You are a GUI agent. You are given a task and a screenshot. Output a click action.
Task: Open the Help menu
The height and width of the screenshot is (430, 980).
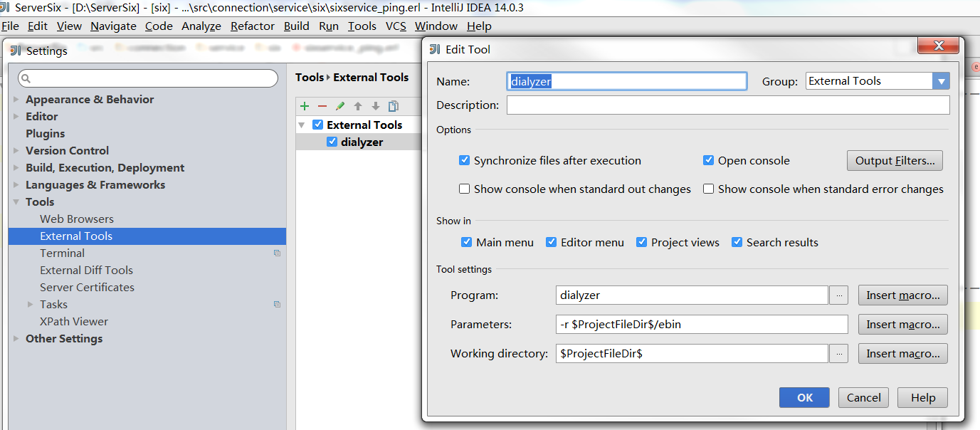click(479, 26)
